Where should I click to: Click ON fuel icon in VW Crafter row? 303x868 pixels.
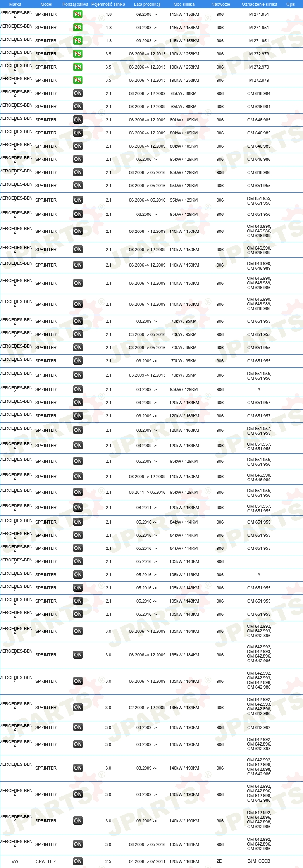click(x=78, y=861)
